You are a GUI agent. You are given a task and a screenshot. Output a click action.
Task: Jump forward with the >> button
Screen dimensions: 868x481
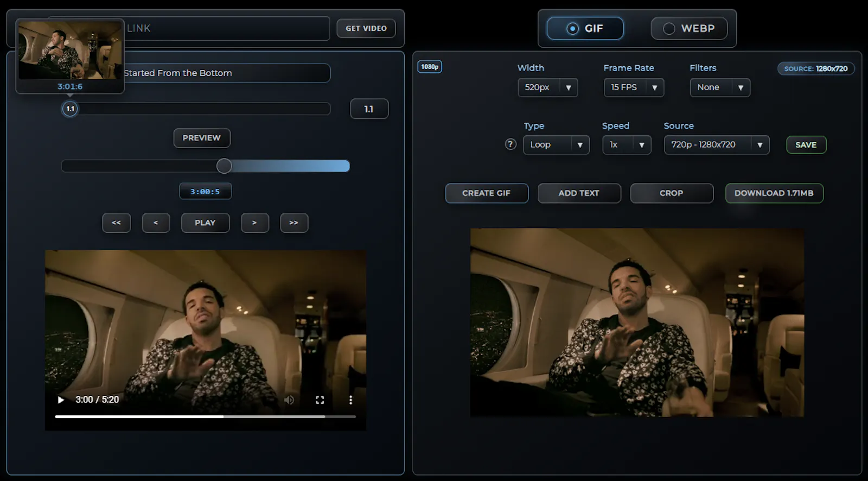[x=294, y=223]
